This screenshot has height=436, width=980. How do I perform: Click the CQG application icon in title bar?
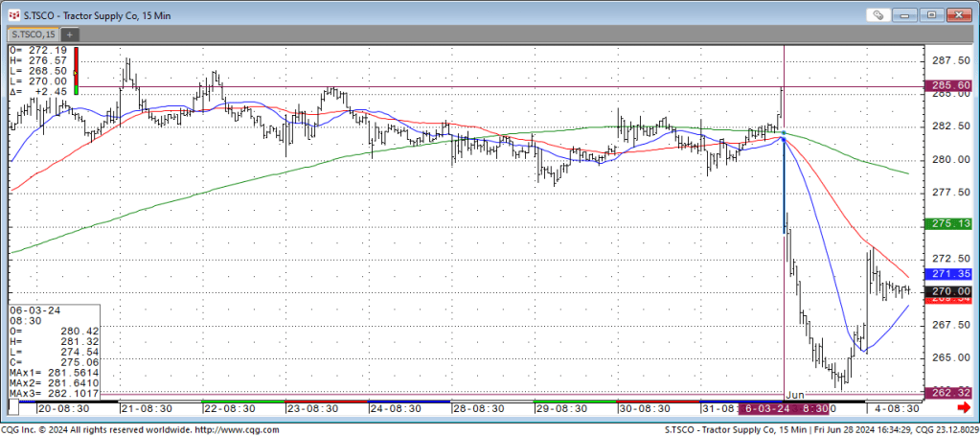pyautogui.click(x=12, y=14)
